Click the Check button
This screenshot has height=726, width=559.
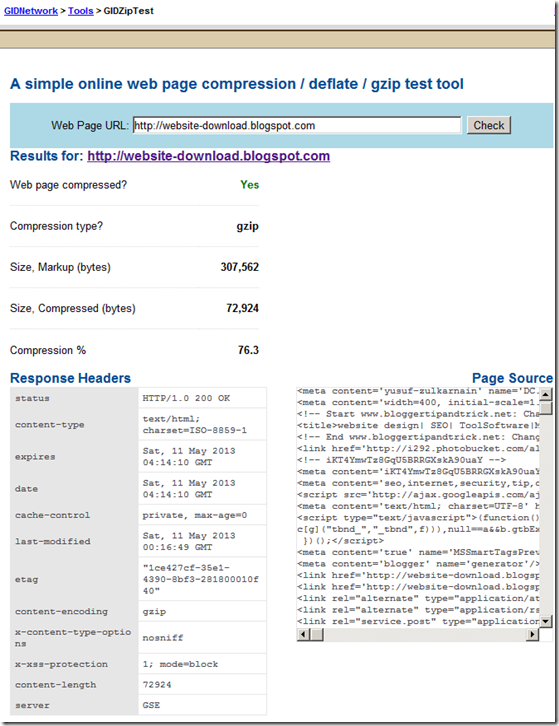pos(489,125)
